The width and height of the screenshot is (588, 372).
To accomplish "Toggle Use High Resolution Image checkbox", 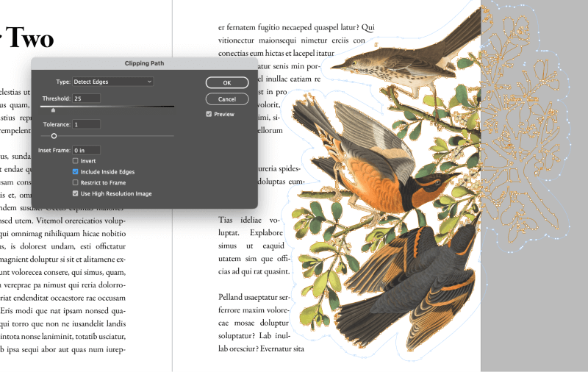I will [x=76, y=193].
